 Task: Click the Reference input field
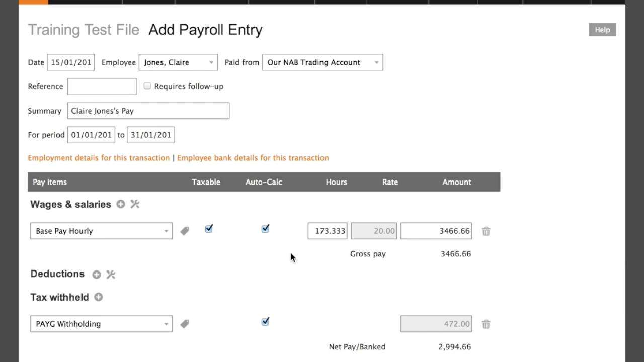102,86
